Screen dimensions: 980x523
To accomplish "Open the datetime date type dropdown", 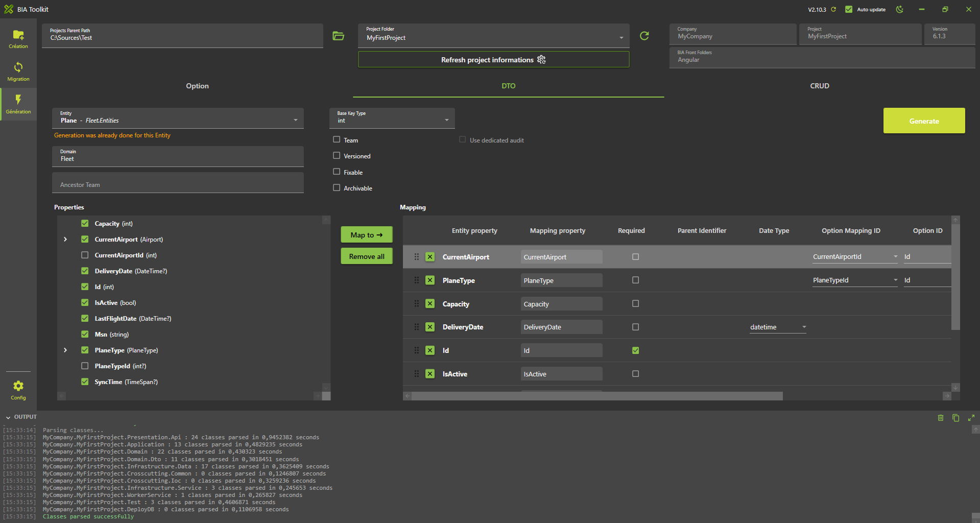I will point(778,327).
